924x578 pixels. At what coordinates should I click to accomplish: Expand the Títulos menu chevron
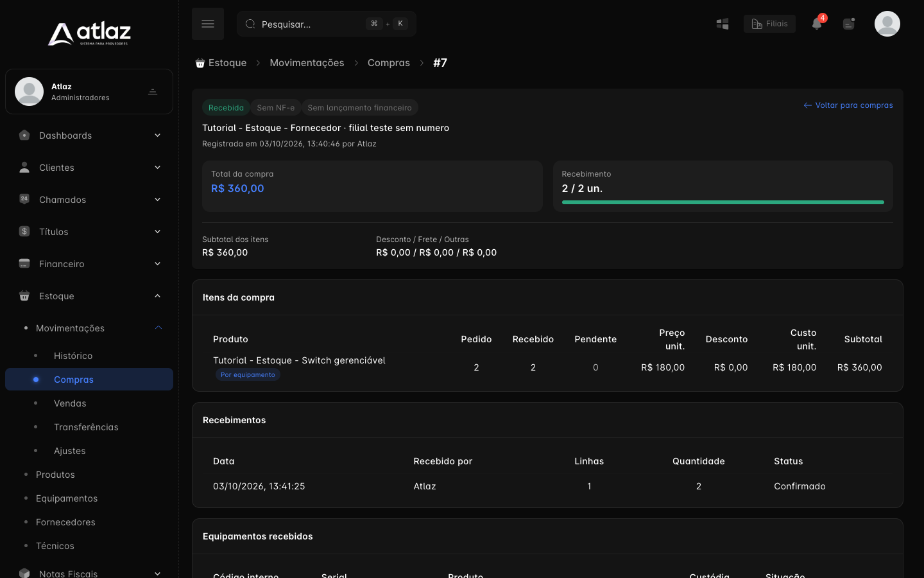(157, 232)
